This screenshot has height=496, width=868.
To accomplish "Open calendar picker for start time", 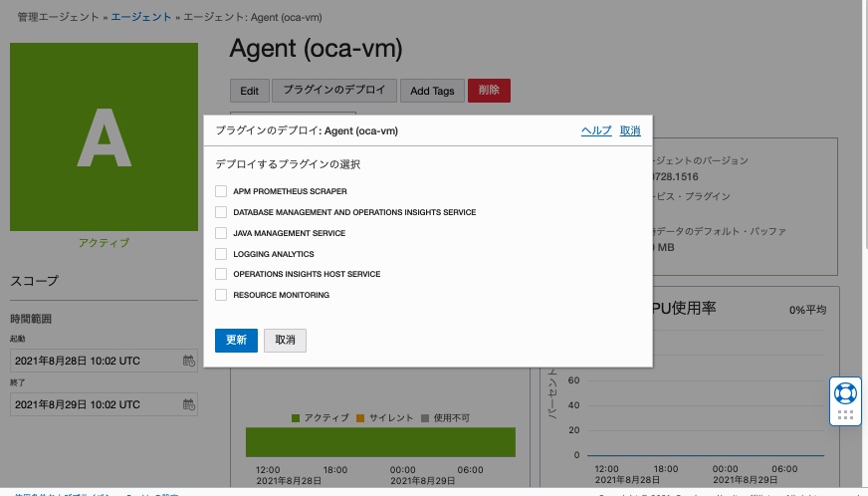I will pos(189,361).
